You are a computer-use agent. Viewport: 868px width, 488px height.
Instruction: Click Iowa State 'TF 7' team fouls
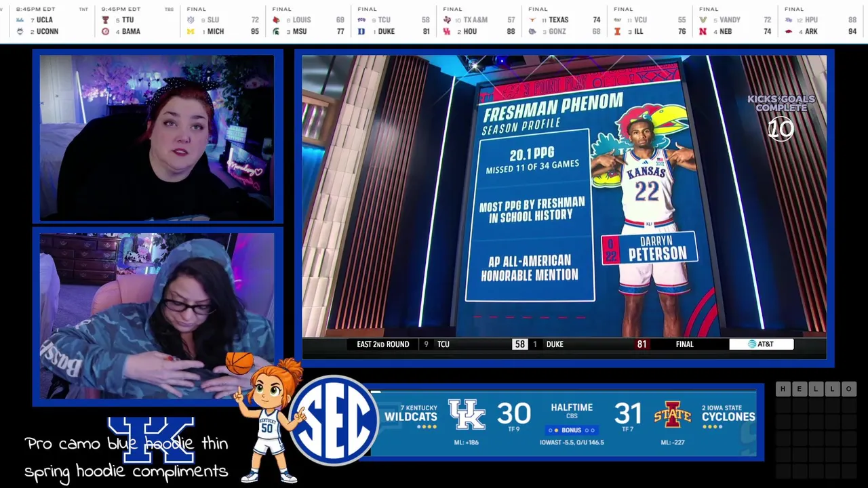click(627, 430)
